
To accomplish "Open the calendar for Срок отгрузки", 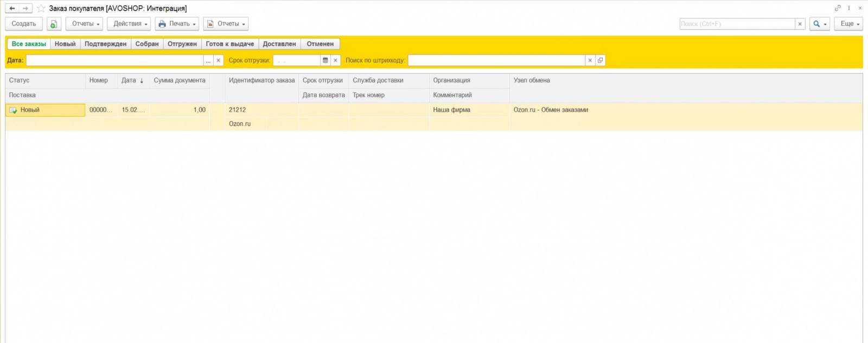I will [x=325, y=60].
